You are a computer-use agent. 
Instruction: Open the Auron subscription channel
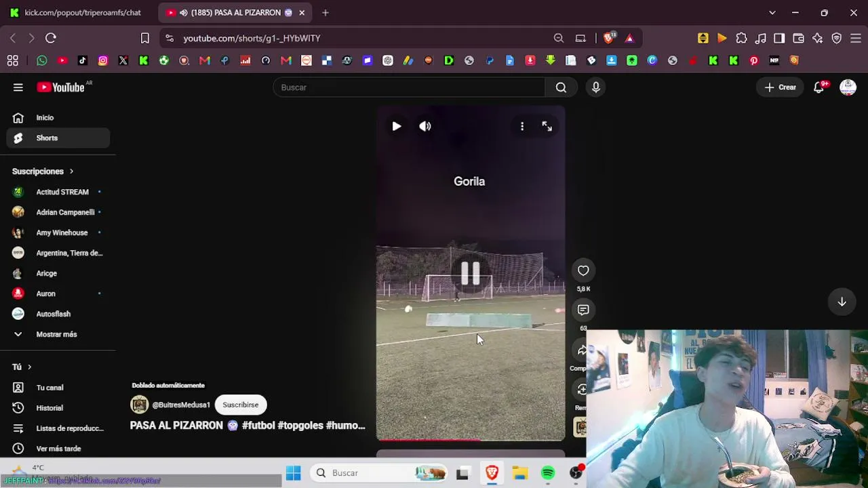pyautogui.click(x=58, y=293)
